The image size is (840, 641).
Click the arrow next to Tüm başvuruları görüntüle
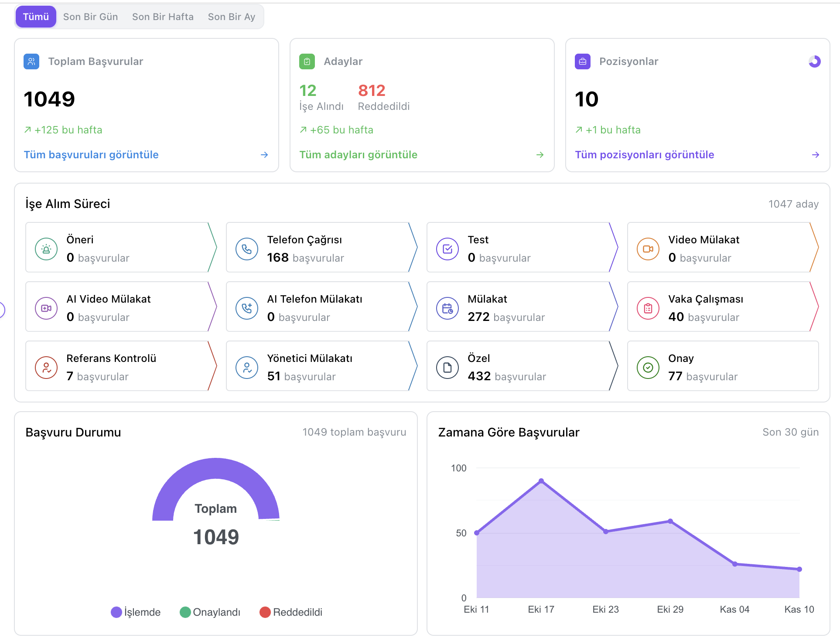pyautogui.click(x=264, y=155)
